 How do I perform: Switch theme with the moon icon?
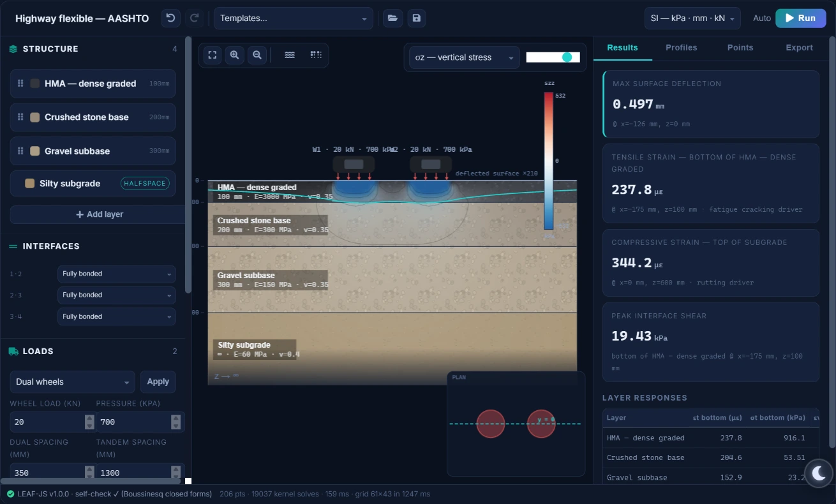pyautogui.click(x=819, y=473)
